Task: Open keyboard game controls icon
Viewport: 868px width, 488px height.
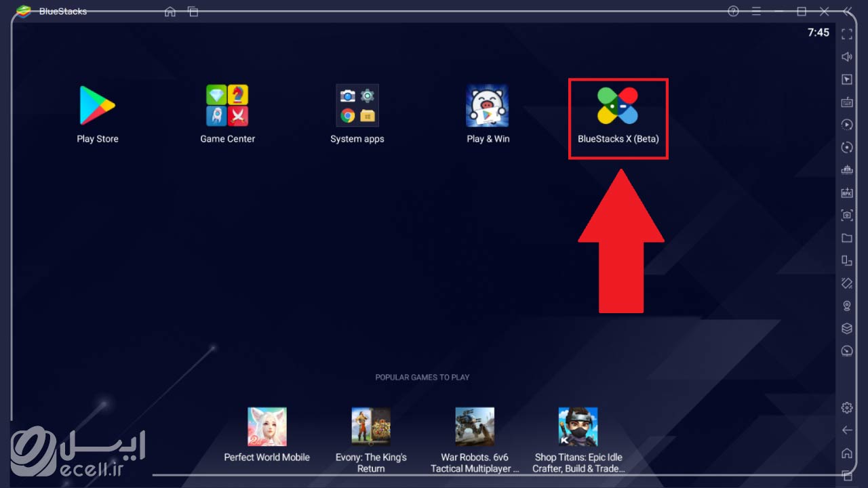Action: click(x=847, y=102)
